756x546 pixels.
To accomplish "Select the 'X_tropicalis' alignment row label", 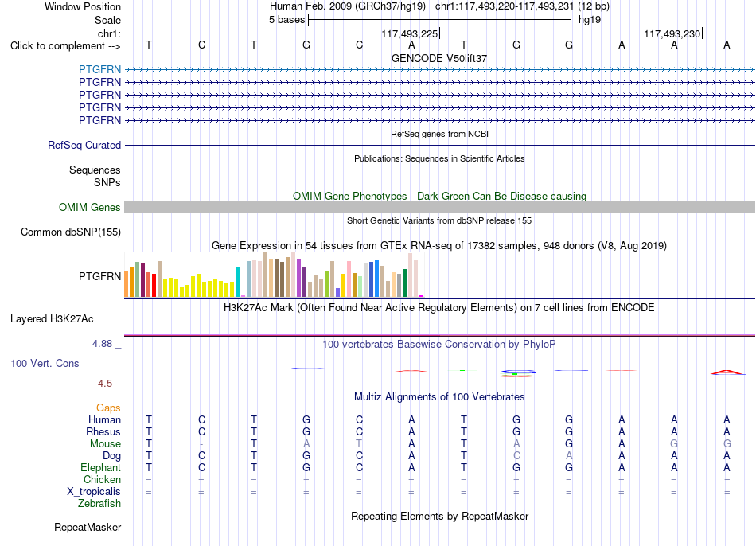I will (94, 492).
